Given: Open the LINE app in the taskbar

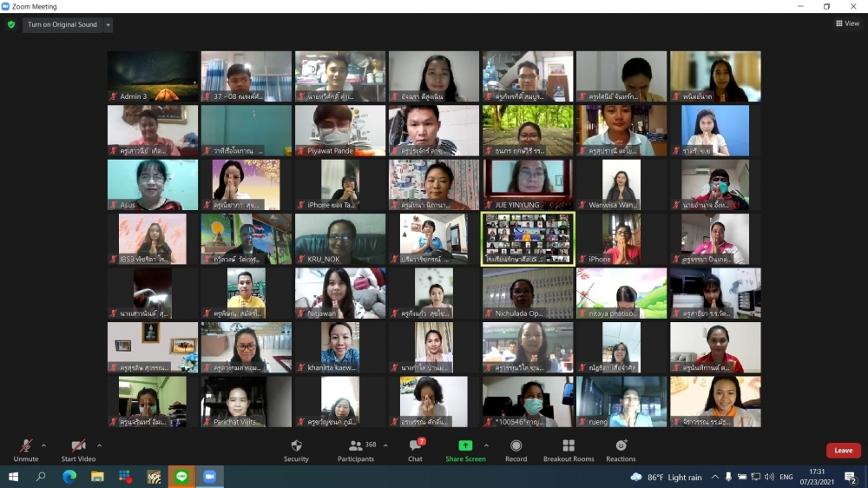Looking at the screenshot, I should click(181, 477).
